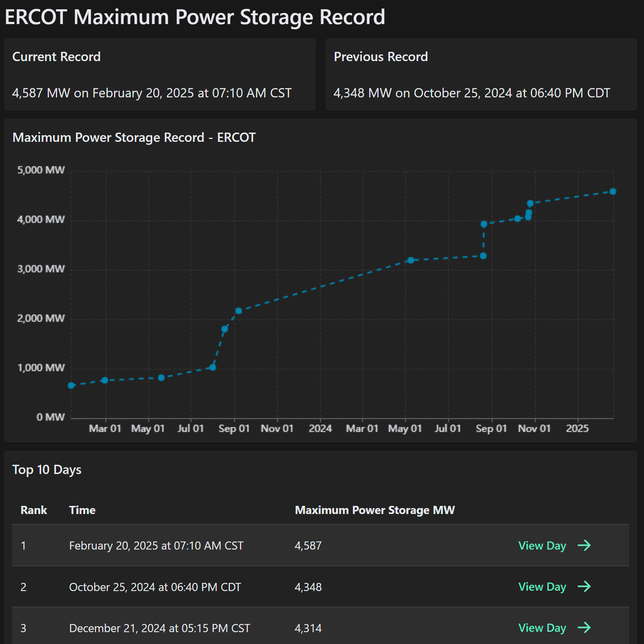This screenshot has height=644, width=644.
Task: Click 'October 25, 2024 at 06:40 PM CDT' table cell
Action: pos(155,587)
